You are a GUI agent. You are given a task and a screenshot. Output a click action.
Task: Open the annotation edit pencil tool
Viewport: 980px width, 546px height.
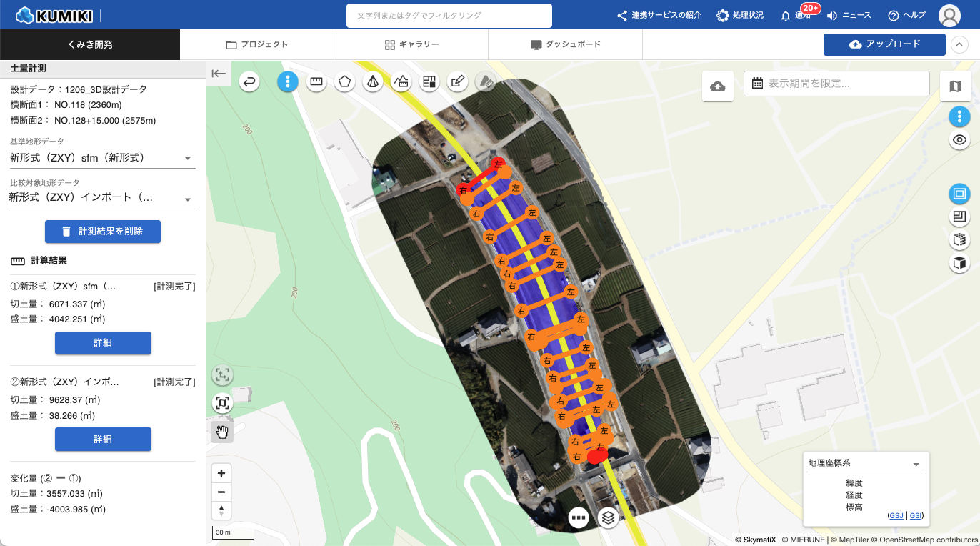click(457, 81)
